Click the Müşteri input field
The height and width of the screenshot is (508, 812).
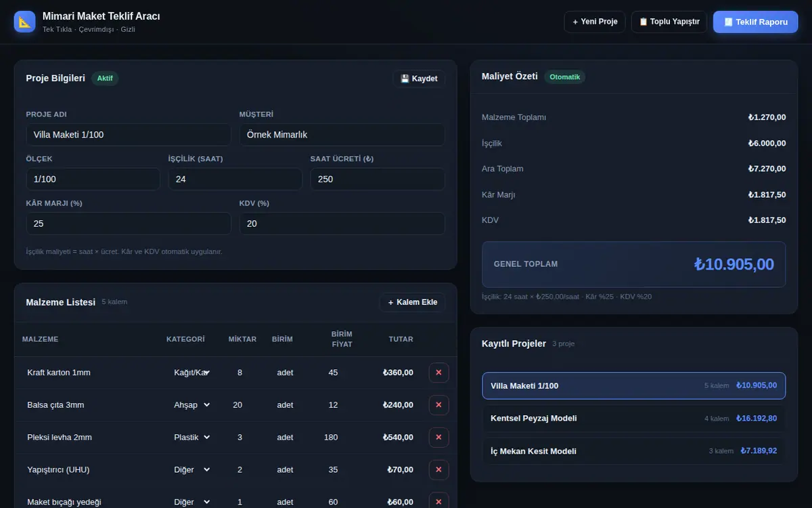(x=342, y=135)
